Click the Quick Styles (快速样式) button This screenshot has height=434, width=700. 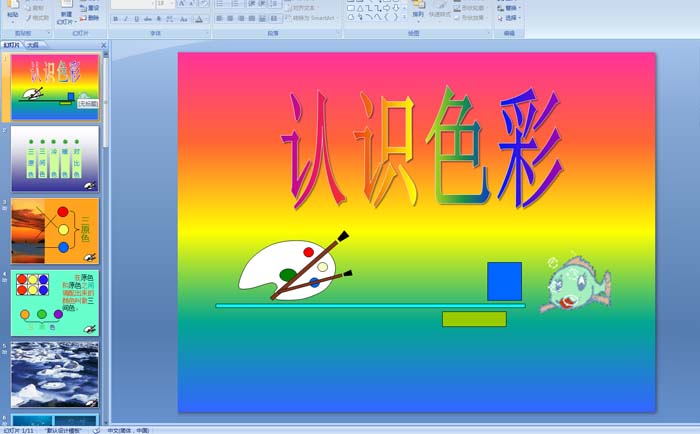[440, 12]
